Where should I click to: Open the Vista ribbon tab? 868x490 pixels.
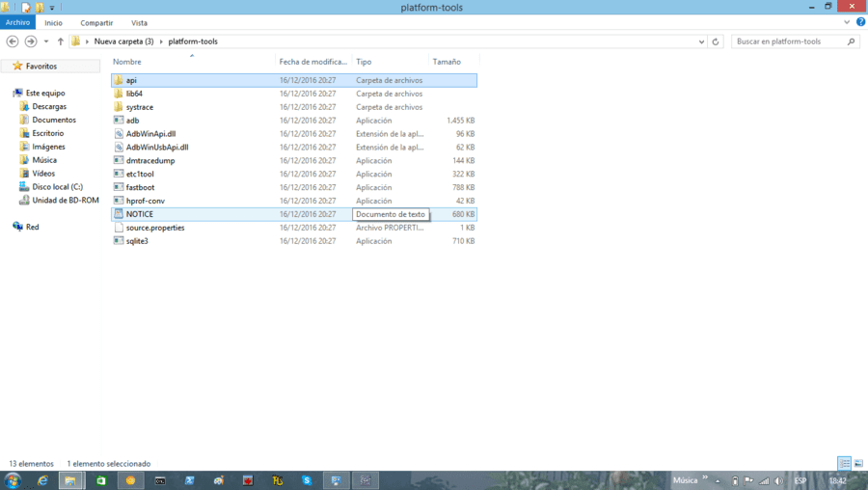139,23
